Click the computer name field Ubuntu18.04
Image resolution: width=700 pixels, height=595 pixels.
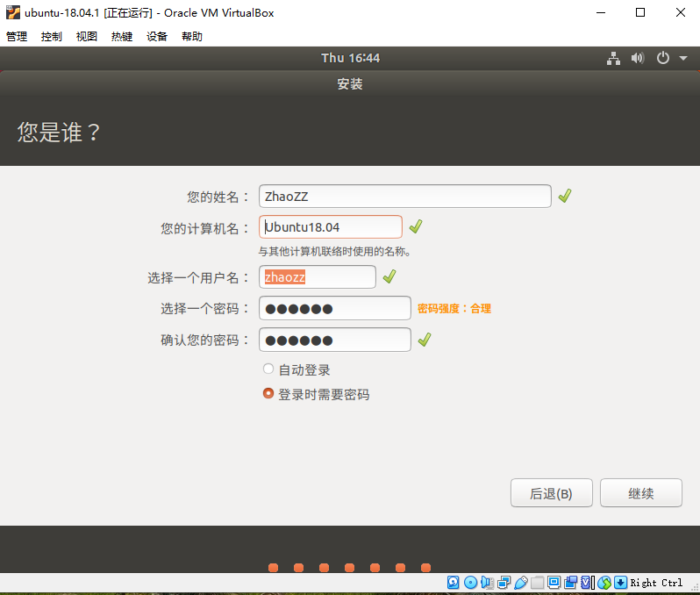coord(331,227)
